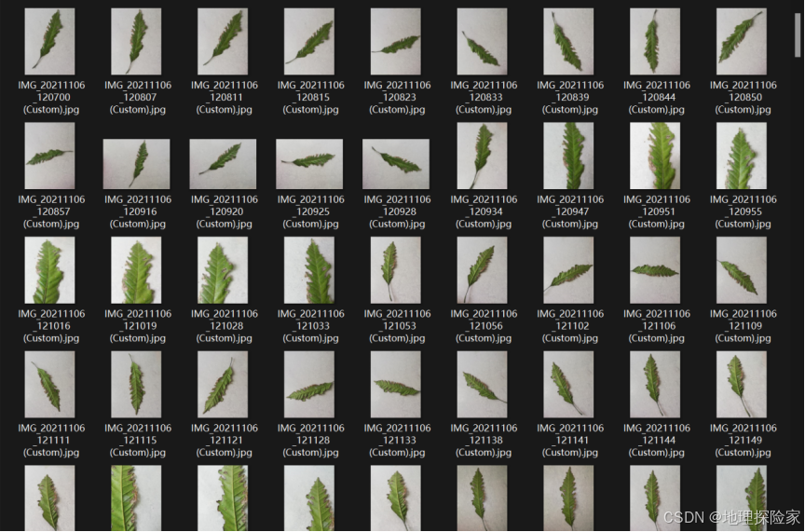The image size is (805, 532).
Task: Select thumbnail of IMG_20211106_121115 leaf image
Action: [136, 385]
